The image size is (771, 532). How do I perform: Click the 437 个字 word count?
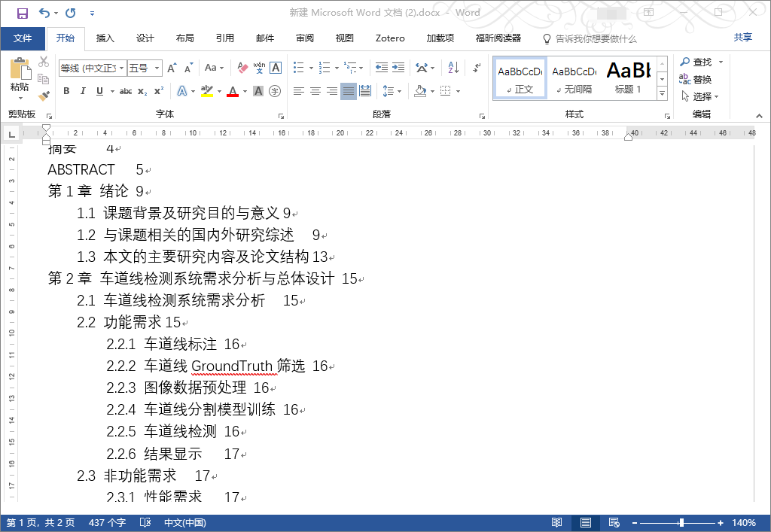[107, 523]
